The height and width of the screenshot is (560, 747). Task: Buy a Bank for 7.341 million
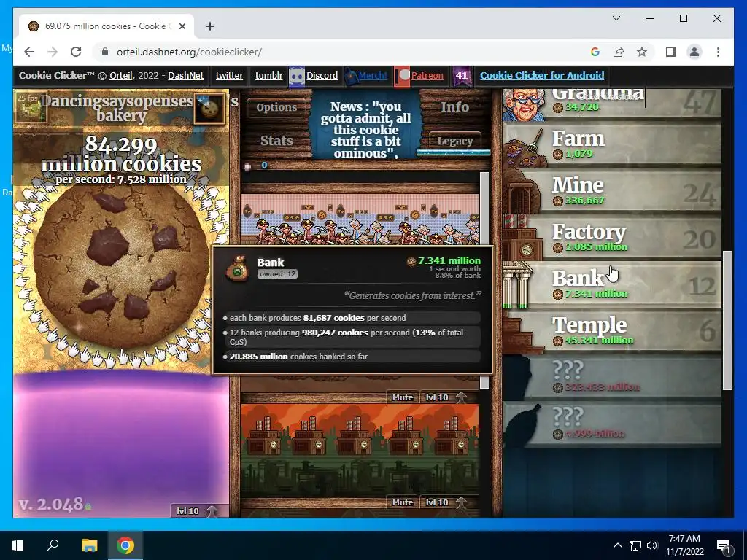(612, 285)
